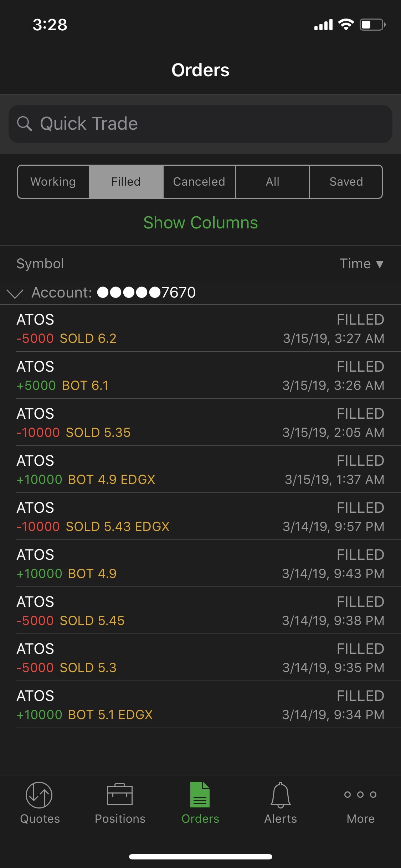This screenshot has width=401, height=868.
Task: Select the Saved orders filter
Action: (x=346, y=182)
